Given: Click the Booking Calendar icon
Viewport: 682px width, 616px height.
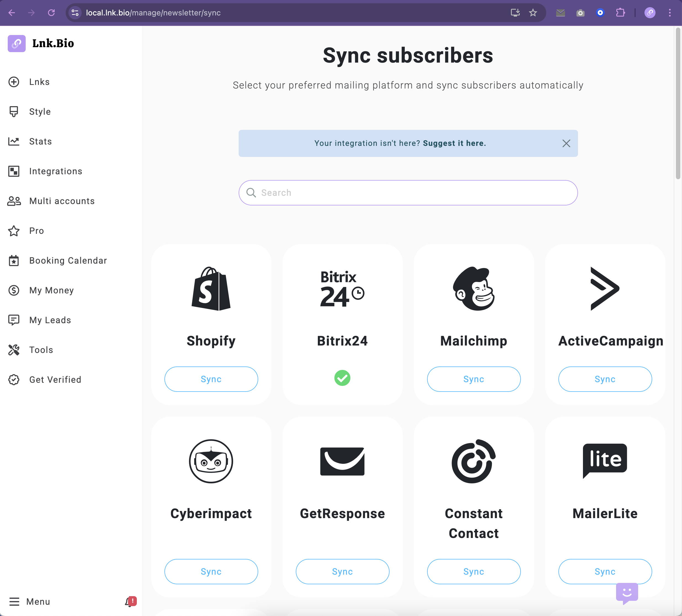Looking at the screenshot, I should click(14, 261).
